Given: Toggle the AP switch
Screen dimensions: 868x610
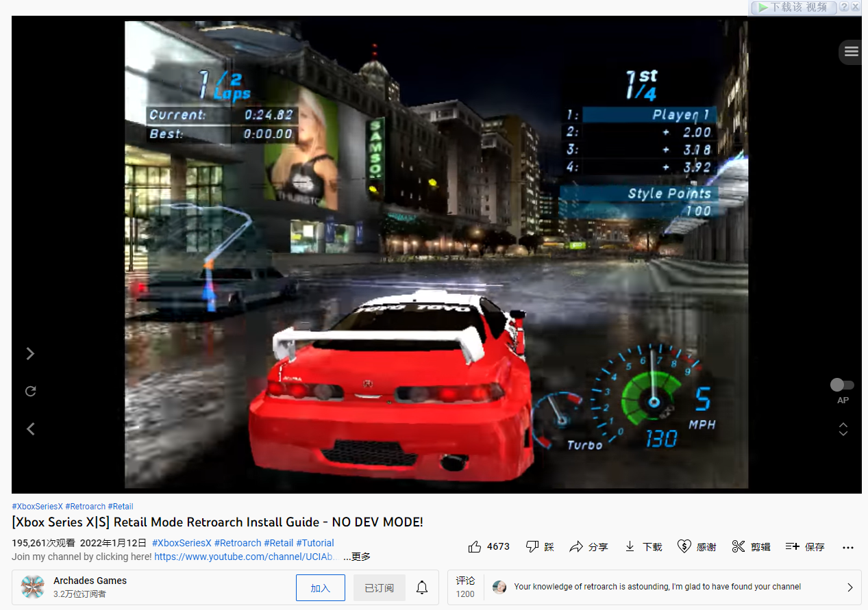Looking at the screenshot, I should [842, 385].
